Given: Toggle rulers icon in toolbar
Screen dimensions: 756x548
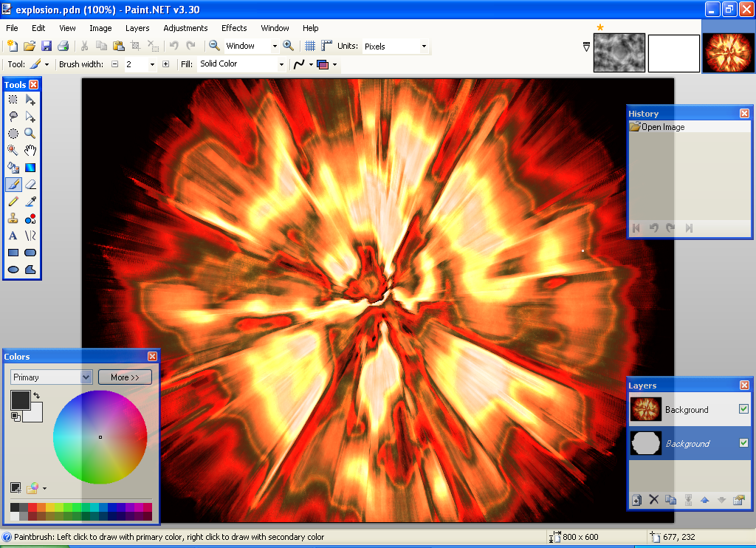Looking at the screenshot, I should (x=327, y=46).
